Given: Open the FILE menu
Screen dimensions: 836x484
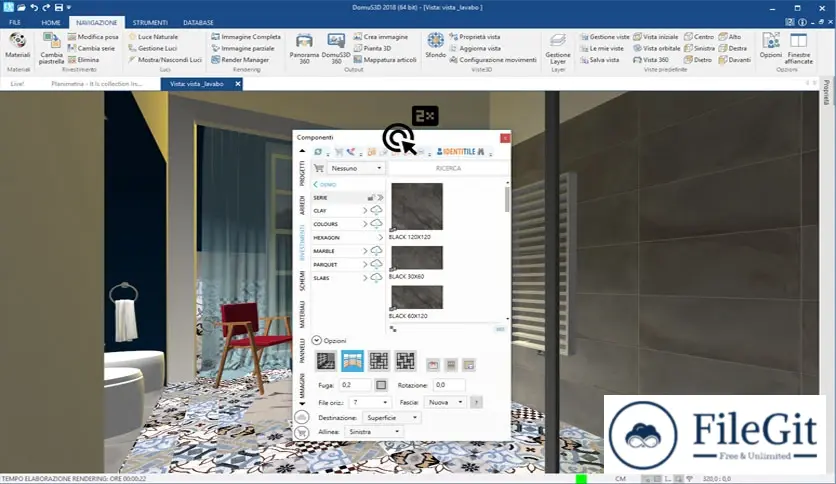Looking at the screenshot, I should coord(15,22).
